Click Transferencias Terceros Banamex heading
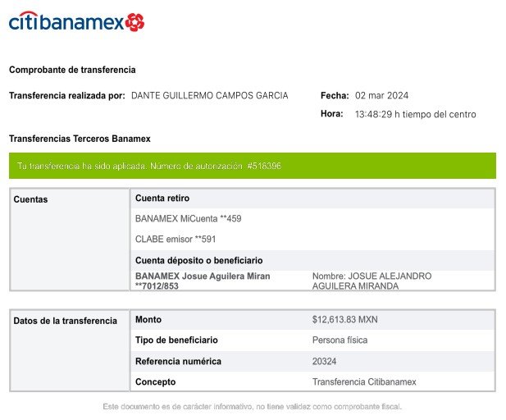Viewport: 506px width, 420px height. [x=80, y=139]
